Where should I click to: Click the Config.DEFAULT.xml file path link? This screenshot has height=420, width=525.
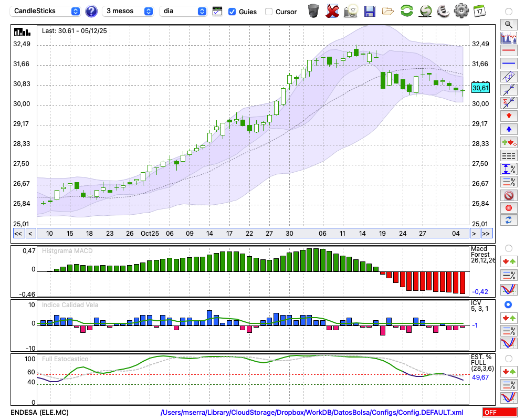pos(312,413)
